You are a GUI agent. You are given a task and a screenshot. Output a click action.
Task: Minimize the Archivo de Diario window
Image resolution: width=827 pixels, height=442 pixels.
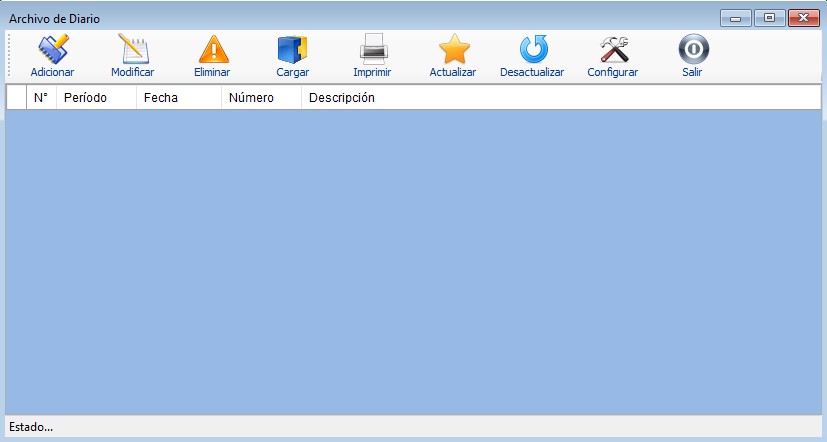click(x=736, y=18)
